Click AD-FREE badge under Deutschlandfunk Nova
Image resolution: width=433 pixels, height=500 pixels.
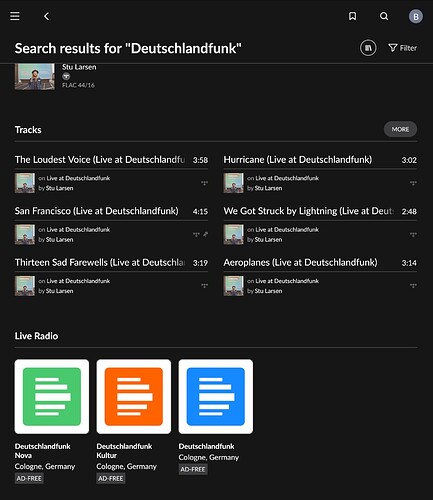(29, 478)
